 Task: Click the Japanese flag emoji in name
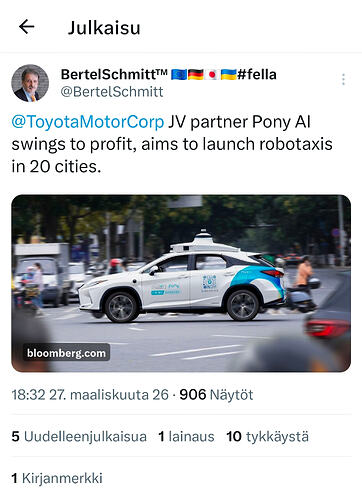tap(212, 75)
